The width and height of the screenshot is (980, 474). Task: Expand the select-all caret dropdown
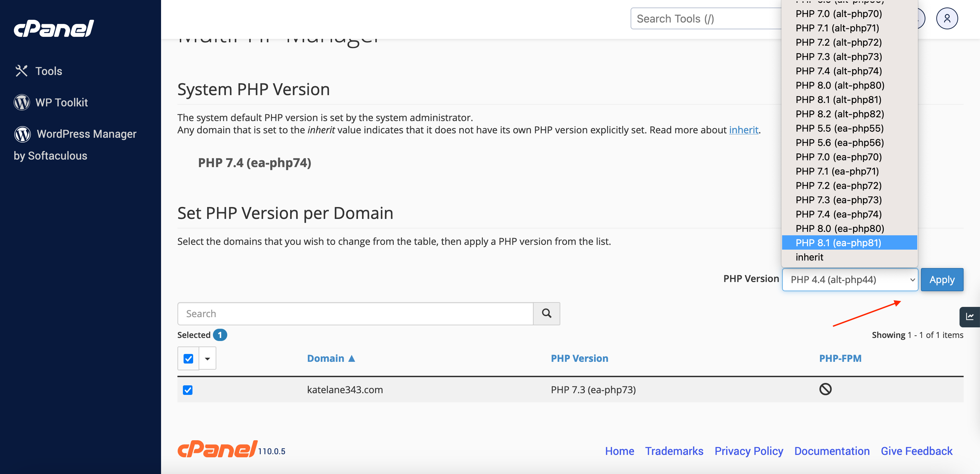[x=207, y=358]
